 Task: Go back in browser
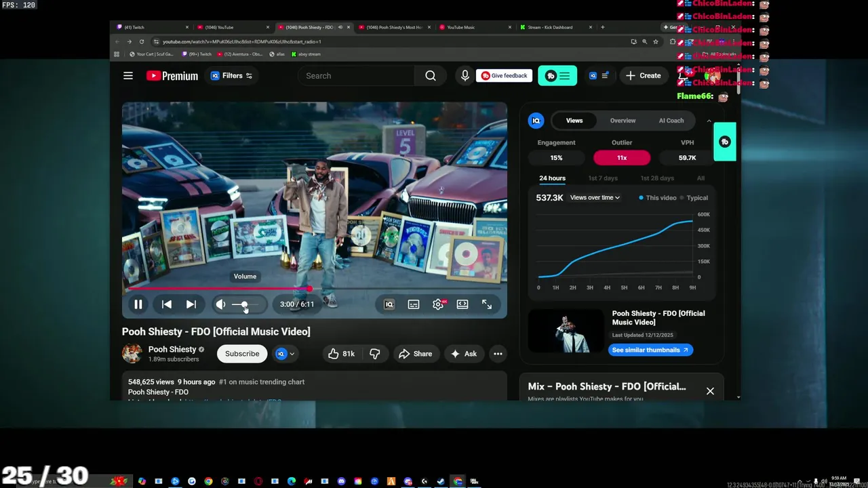pyautogui.click(x=117, y=41)
